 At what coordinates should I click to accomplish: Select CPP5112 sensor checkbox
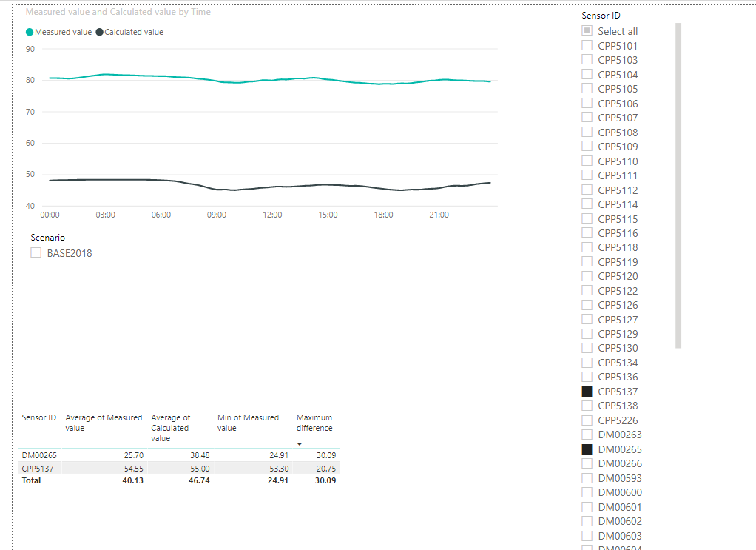click(587, 190)
